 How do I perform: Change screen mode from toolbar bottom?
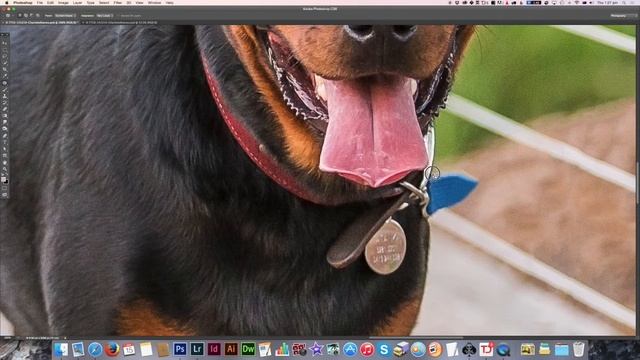pos(4,195)
